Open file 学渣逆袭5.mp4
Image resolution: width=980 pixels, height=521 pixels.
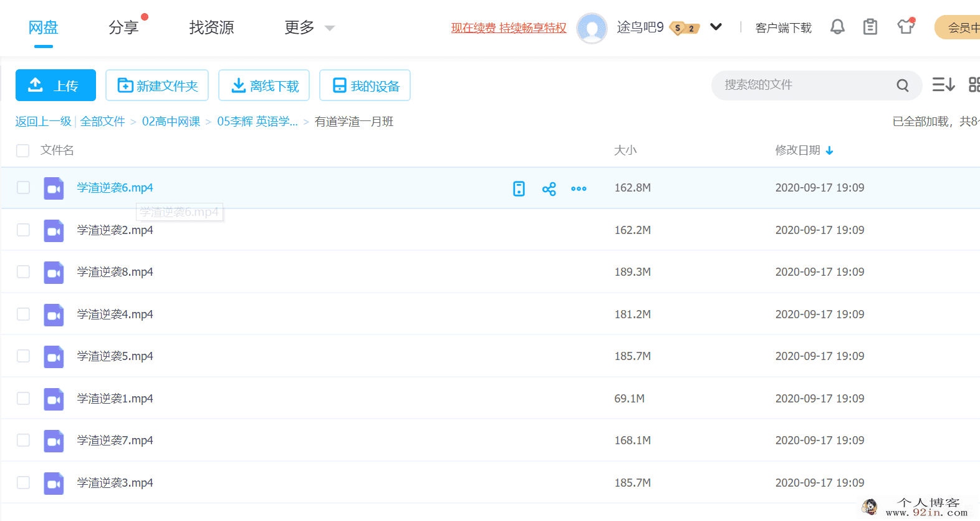click(x=115, y=356)
